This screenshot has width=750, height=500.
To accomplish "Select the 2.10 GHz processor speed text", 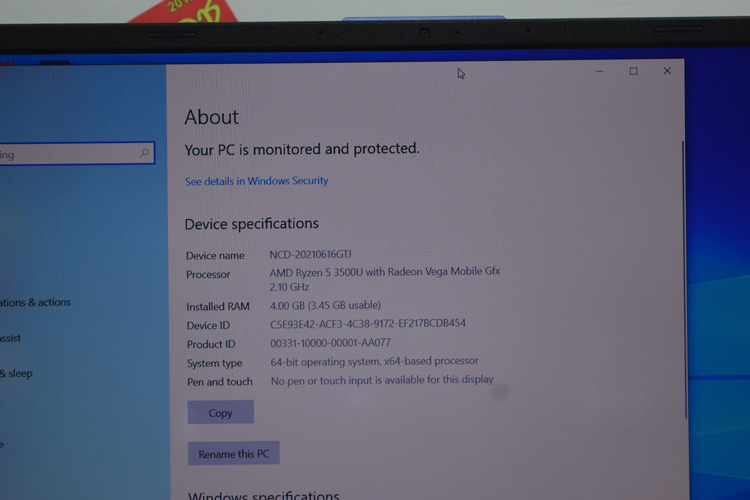I will [289, 287].
